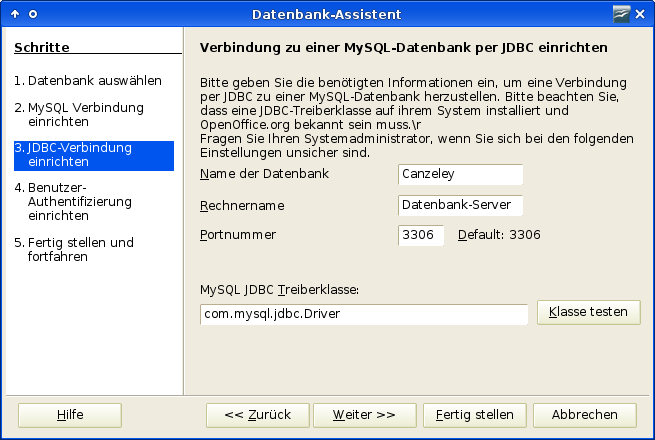Screen dimensions: 655x440
Task: Click the MySQL JDBC Treiberklasse label
Action: coord(279,290)
